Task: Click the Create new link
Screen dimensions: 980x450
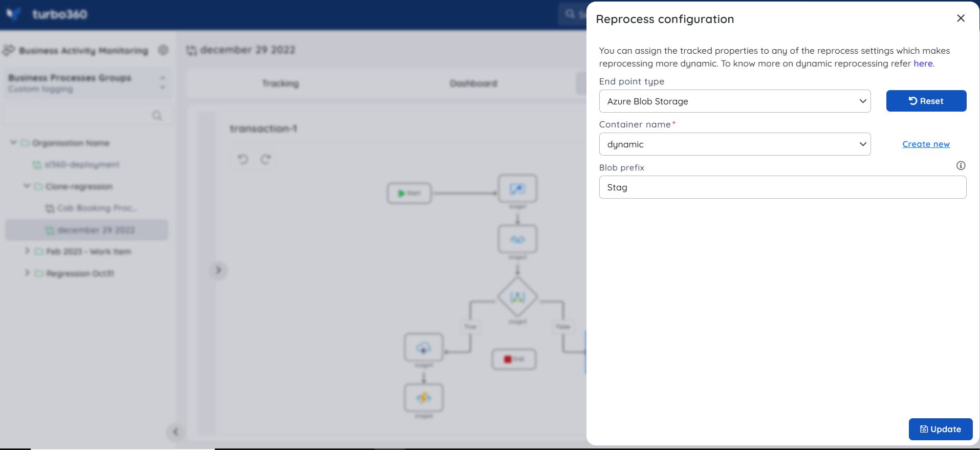Action: 926,144
